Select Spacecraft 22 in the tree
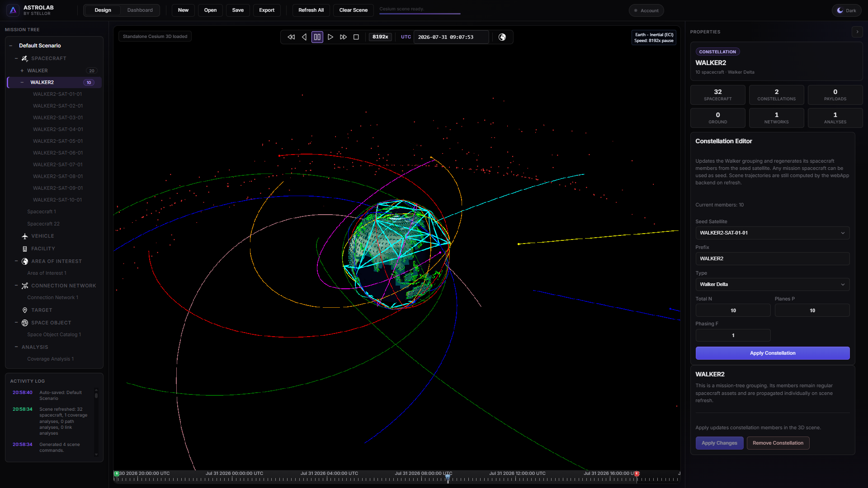 pos(43,224)
